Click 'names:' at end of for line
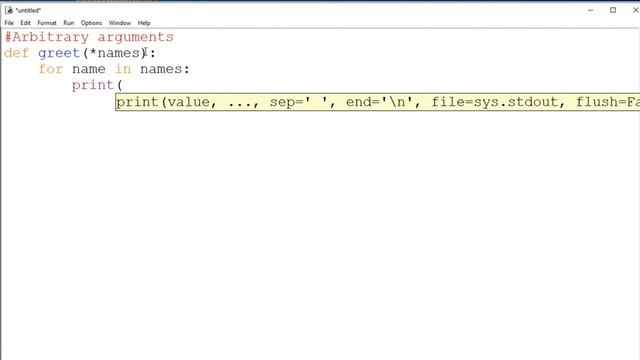The height and width of the screenshot is (360, 640). pos(165,69)
